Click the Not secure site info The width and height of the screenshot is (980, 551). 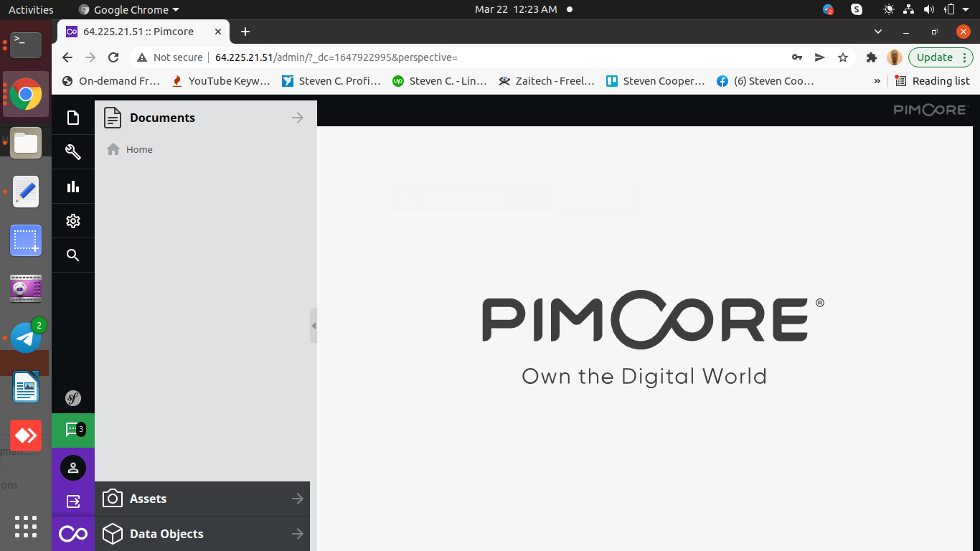pos(169,57)
